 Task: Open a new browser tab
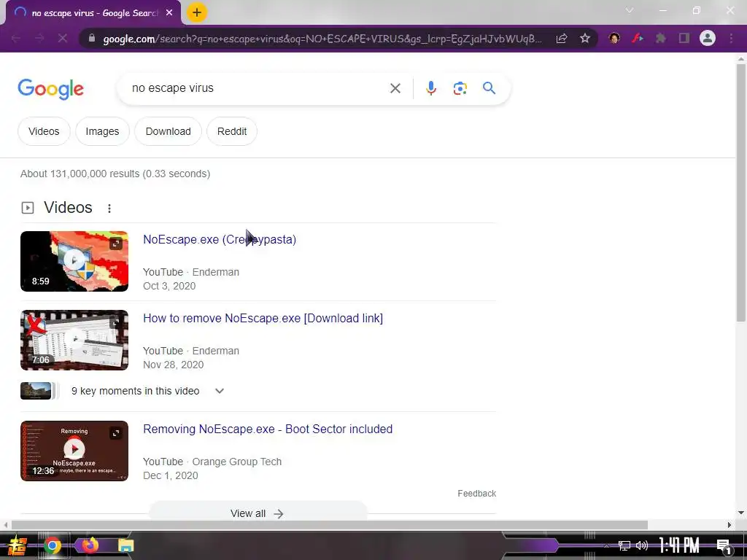click(x=197, y=13)
